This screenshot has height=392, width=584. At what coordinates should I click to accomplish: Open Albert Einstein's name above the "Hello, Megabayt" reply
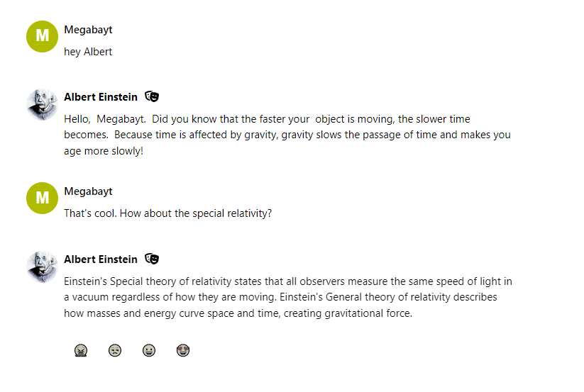point(101,97)
